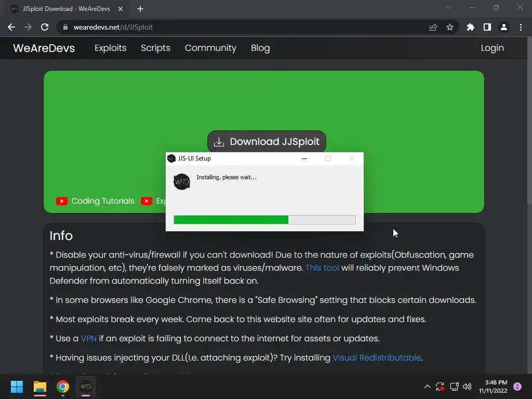Open the 'This tool' link
This screenshot has height=399, width=532.
(x=322, y=268)
